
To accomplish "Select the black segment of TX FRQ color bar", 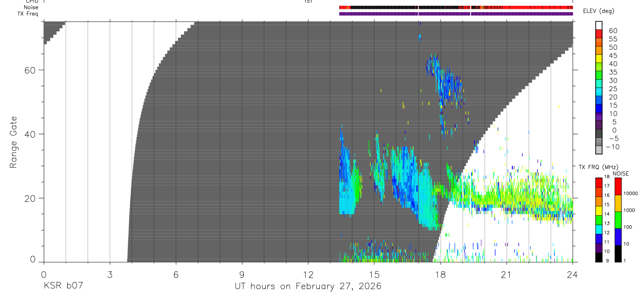I will click(599, 258).
